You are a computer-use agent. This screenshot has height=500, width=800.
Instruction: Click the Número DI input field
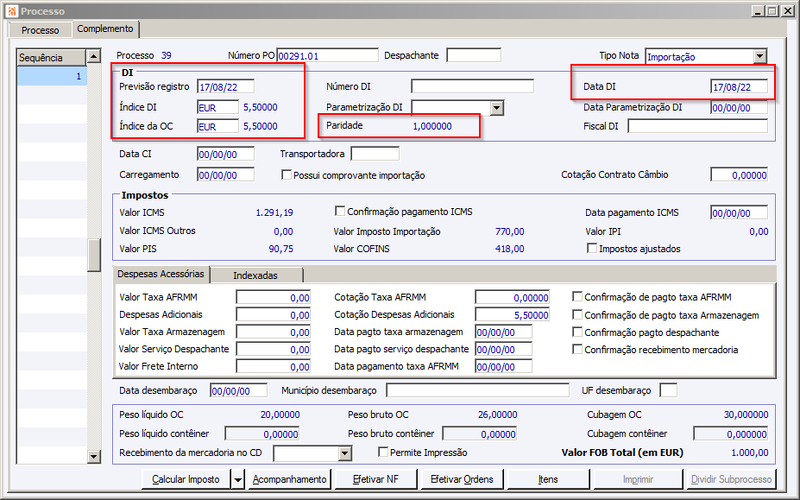coord(472,86)
